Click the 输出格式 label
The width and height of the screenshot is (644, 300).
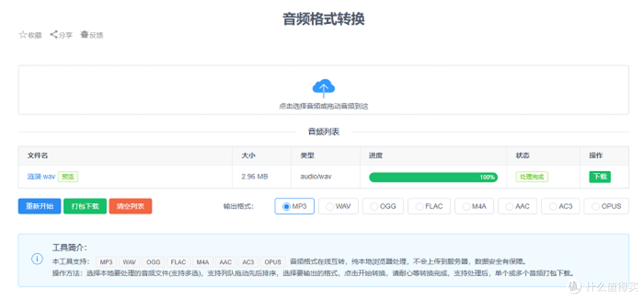[238, 206]
